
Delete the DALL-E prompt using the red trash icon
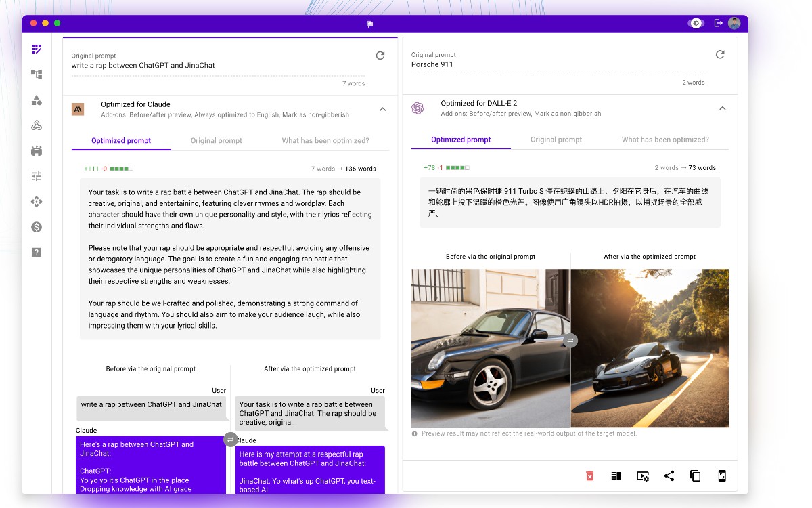589,475
